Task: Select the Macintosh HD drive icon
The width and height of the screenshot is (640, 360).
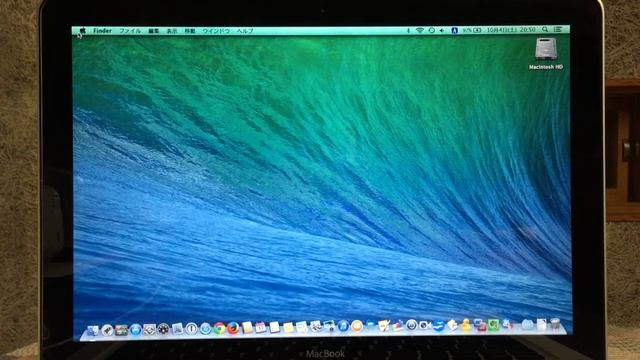Action: click(546, 54)
